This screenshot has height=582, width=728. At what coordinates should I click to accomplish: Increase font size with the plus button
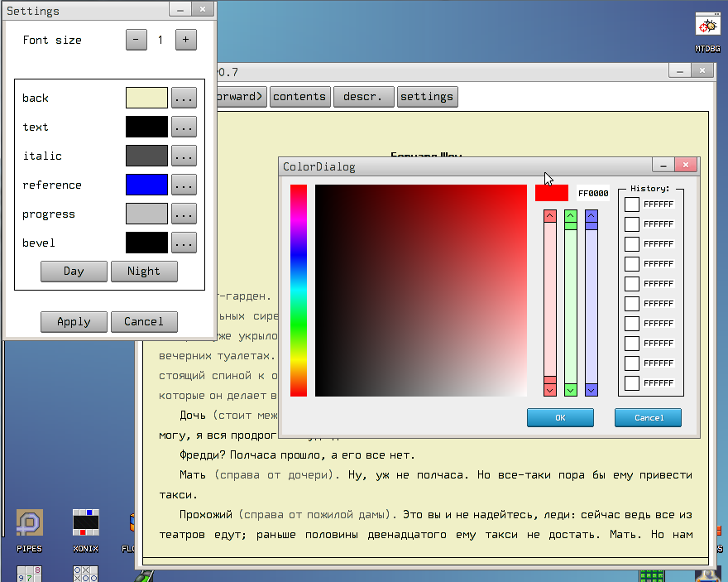pos(185,39)
